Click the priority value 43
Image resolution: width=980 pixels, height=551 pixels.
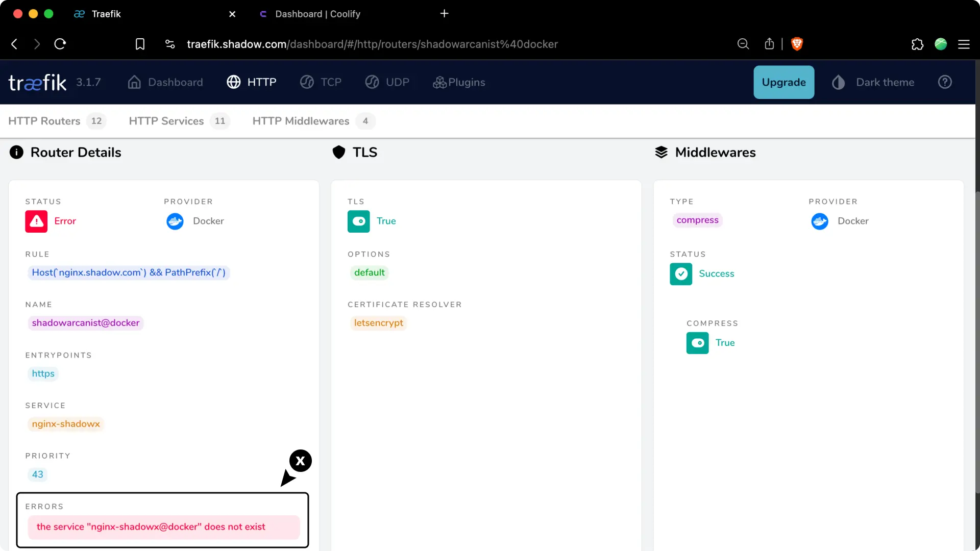38,474
